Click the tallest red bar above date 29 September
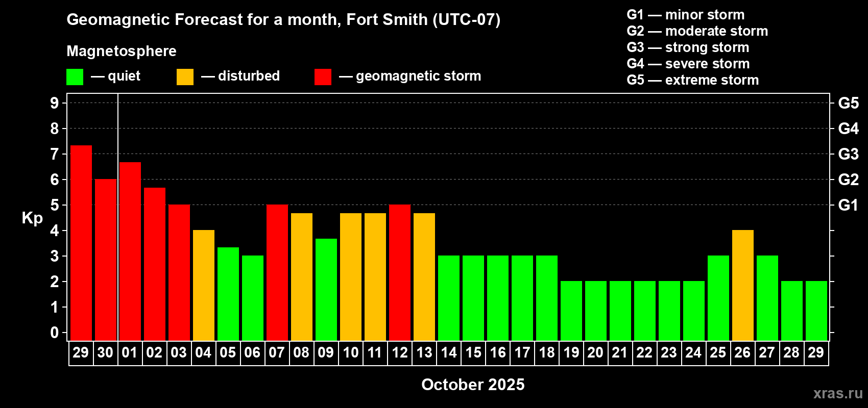Screen dimensions: 868x408 coord(81,243)
